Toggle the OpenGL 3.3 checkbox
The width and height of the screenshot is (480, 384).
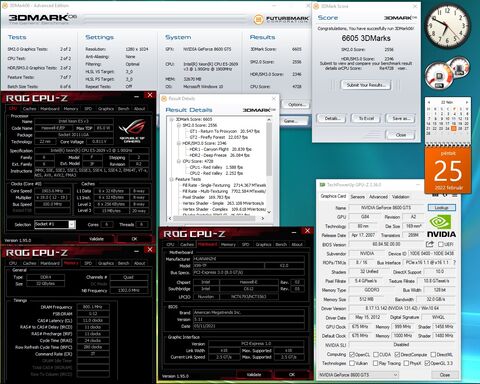427,363
